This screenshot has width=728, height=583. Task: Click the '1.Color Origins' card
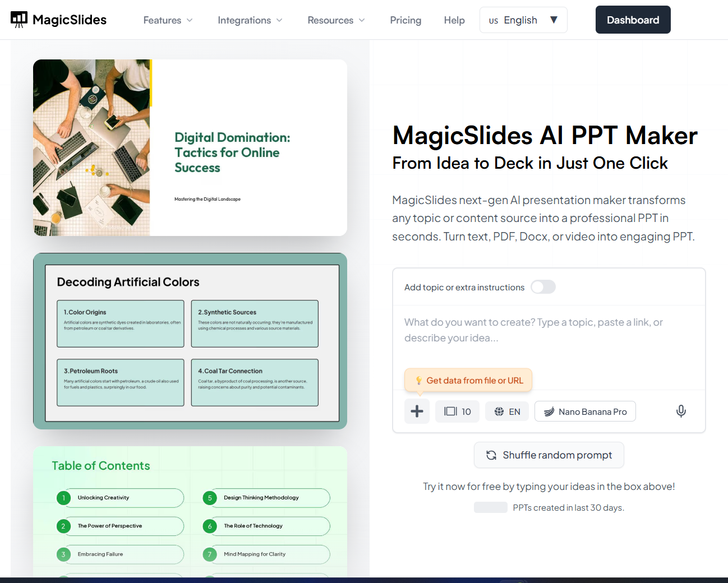pyautogui.click(x=121, y=324)
